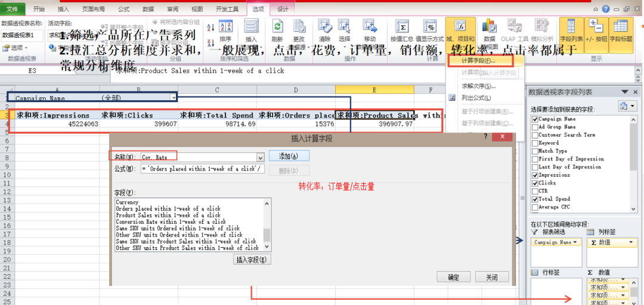
Task: Select Currency in the 字段 list
Action: 128,202
